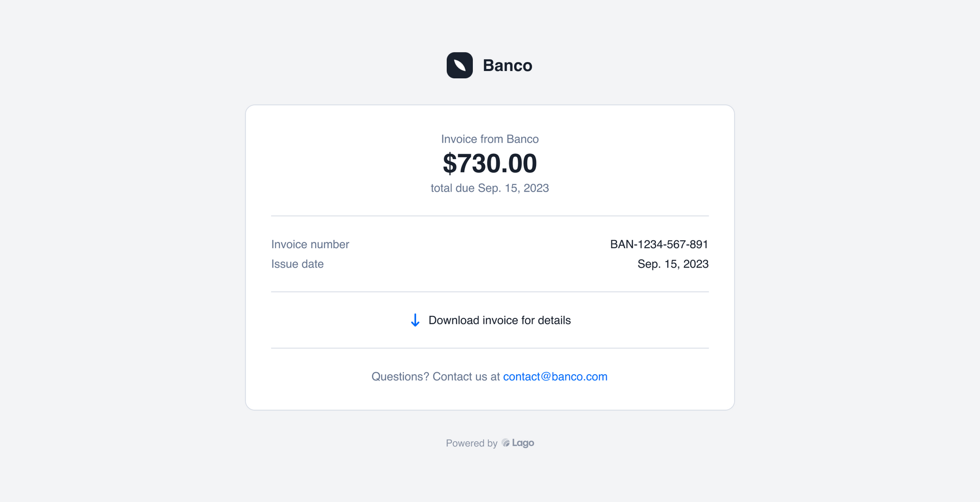Click the Lago logo icon in footer
980x502 pixels.
point(506,443)
